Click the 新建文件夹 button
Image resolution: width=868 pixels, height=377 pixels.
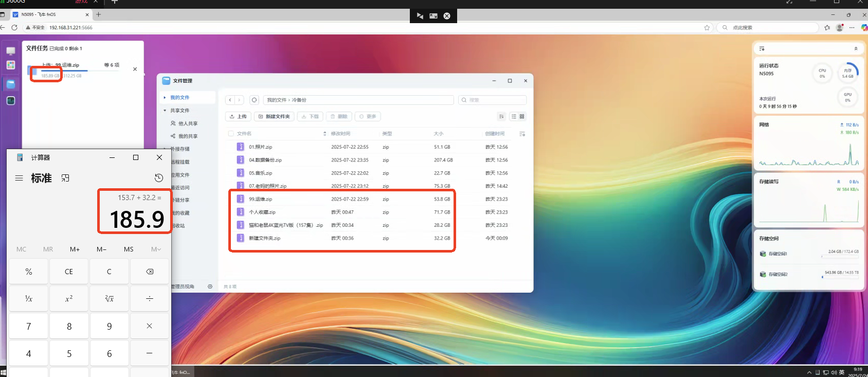pos(274,117)
